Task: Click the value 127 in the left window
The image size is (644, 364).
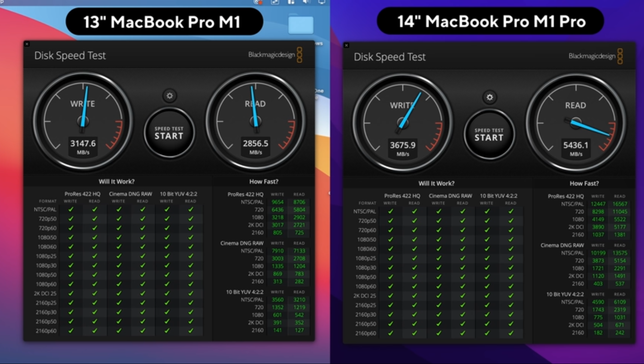Action: point(299,330)
